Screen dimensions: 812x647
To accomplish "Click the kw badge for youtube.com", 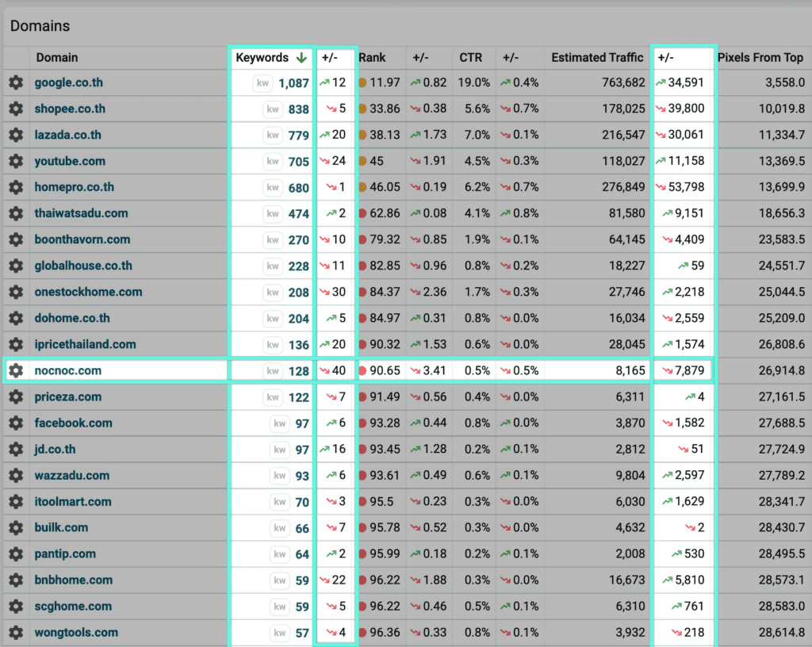I will point(273,162).
